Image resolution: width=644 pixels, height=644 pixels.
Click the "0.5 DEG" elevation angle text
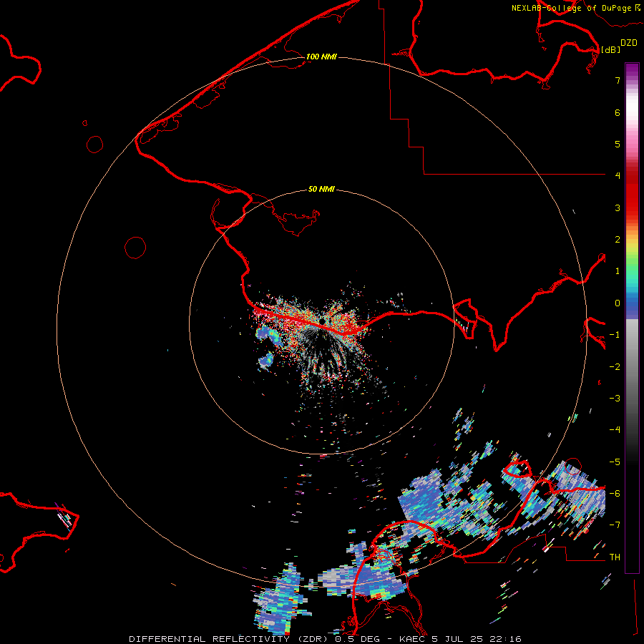pos(357,639)
